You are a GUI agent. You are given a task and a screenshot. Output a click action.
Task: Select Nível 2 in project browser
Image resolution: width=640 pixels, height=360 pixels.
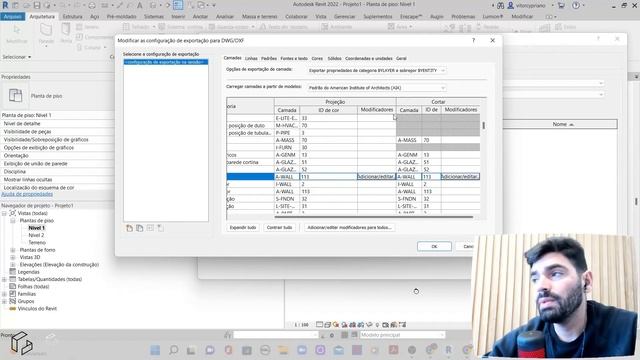(x=36, y=235)
